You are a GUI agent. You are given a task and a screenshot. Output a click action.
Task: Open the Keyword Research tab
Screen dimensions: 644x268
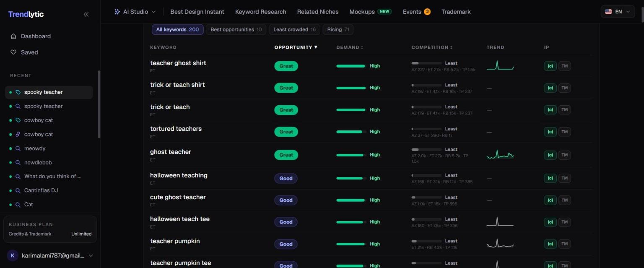coord(261,12)
